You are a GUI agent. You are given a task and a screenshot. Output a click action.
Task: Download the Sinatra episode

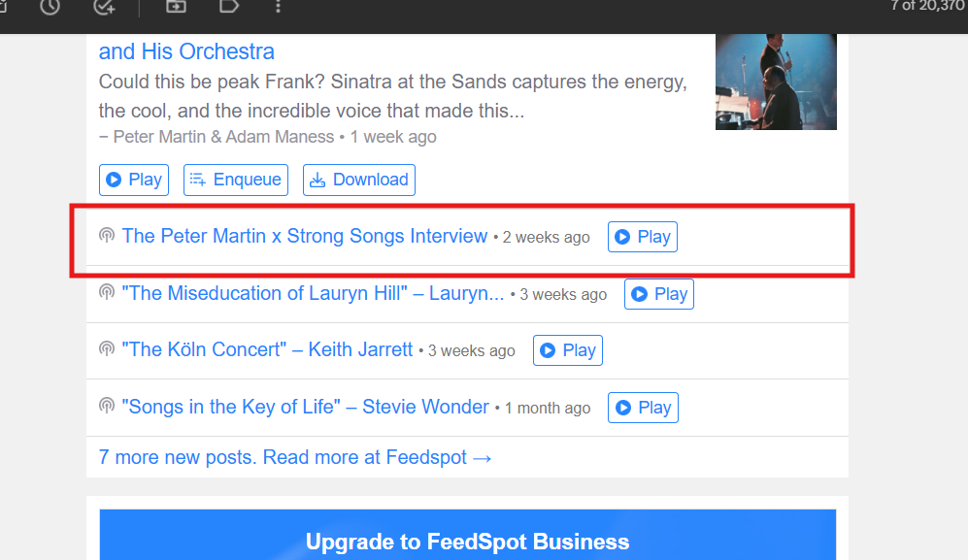pyautogui.click(x=359, y=180)
